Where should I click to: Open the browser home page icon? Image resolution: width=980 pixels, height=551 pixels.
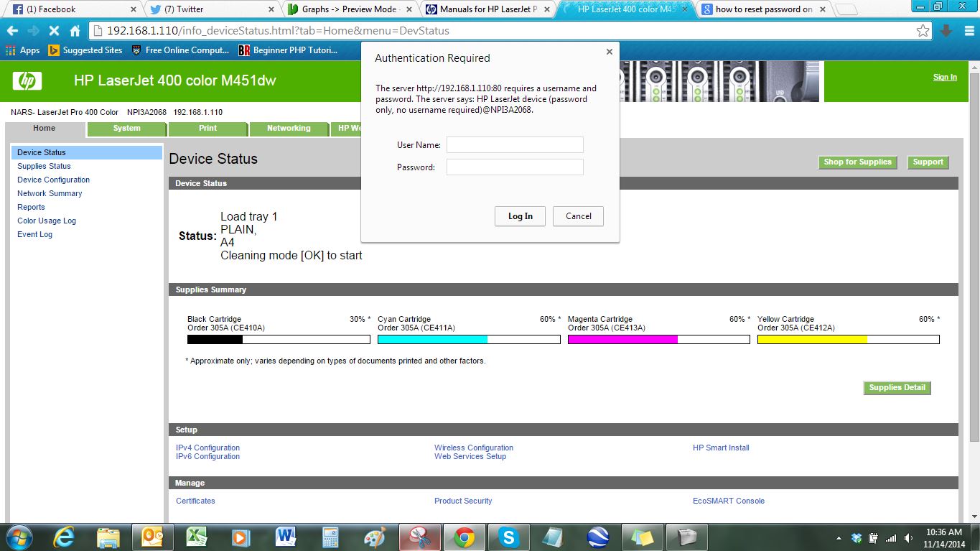75,31
